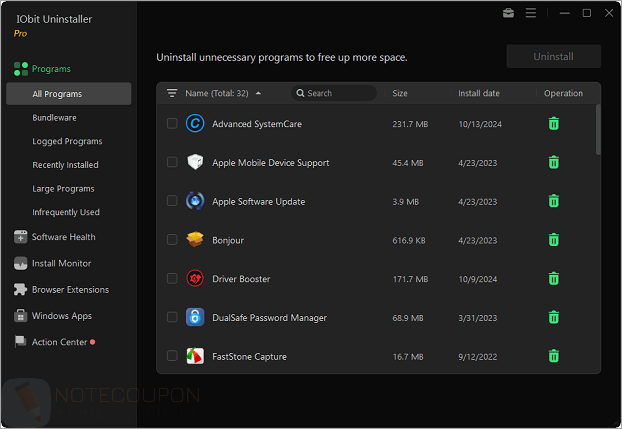Check the Apple Mobile Device Support checkbox

(172, 162)
